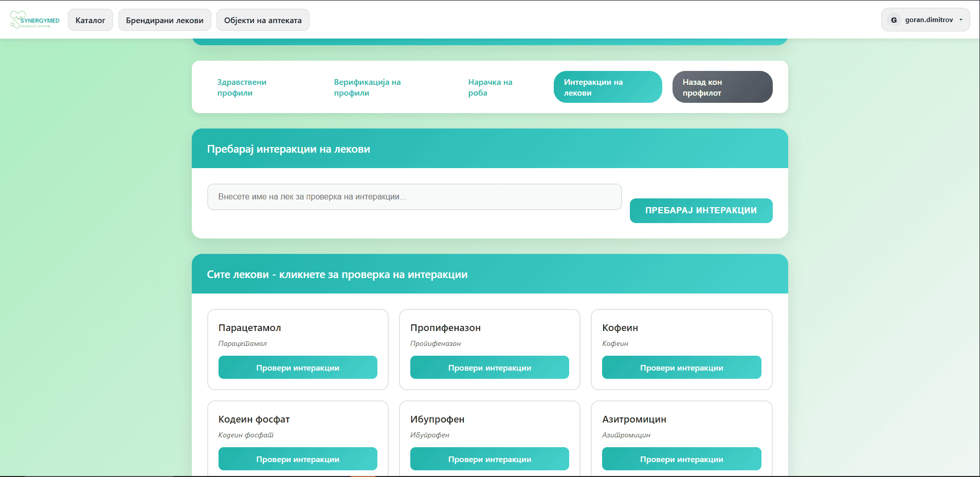This screenshot has width=980, height=477.
Task: Select Интеракции на лекови tab
Action: tap(607, 87)
